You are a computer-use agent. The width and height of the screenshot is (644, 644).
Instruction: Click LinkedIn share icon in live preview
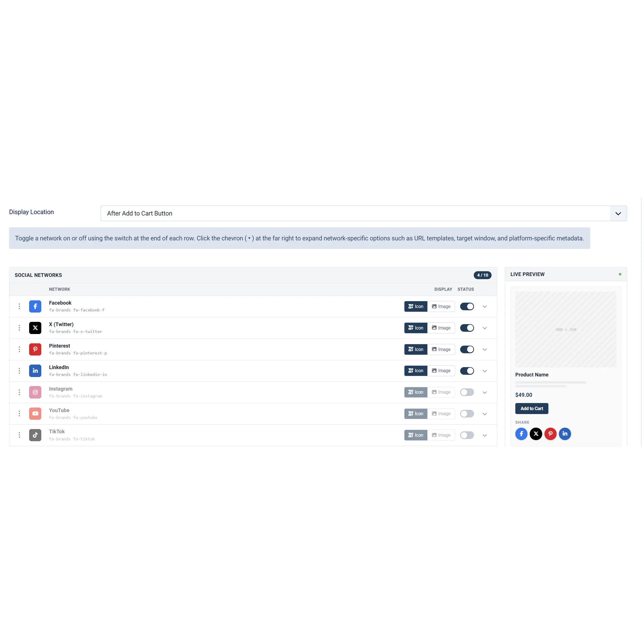click(565, 434)
